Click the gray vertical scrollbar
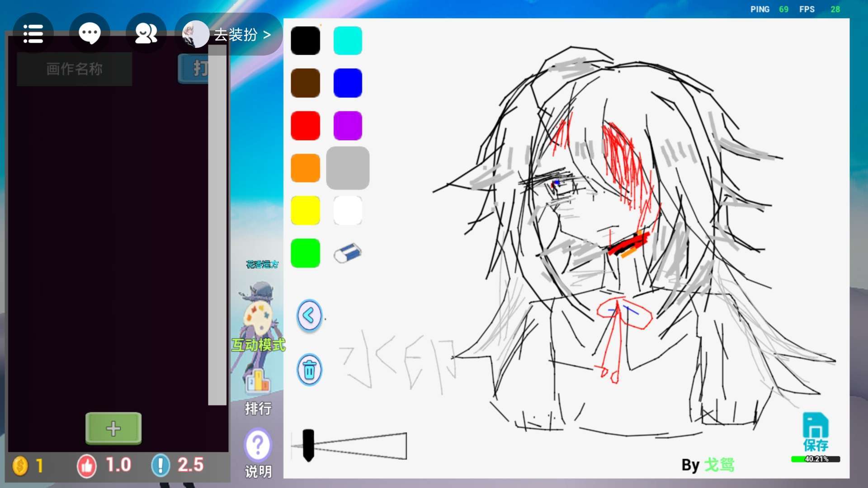 [x=217, y=226]
